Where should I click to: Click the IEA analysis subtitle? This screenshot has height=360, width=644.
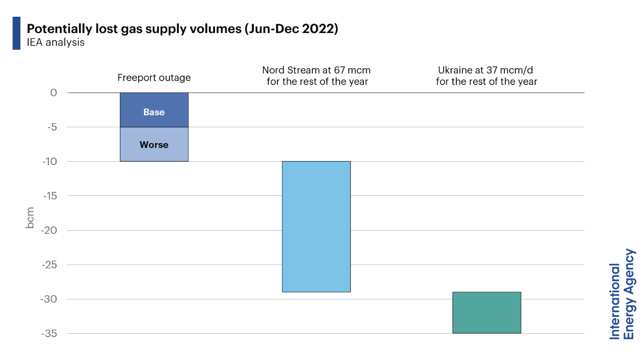tap(56, 43)
